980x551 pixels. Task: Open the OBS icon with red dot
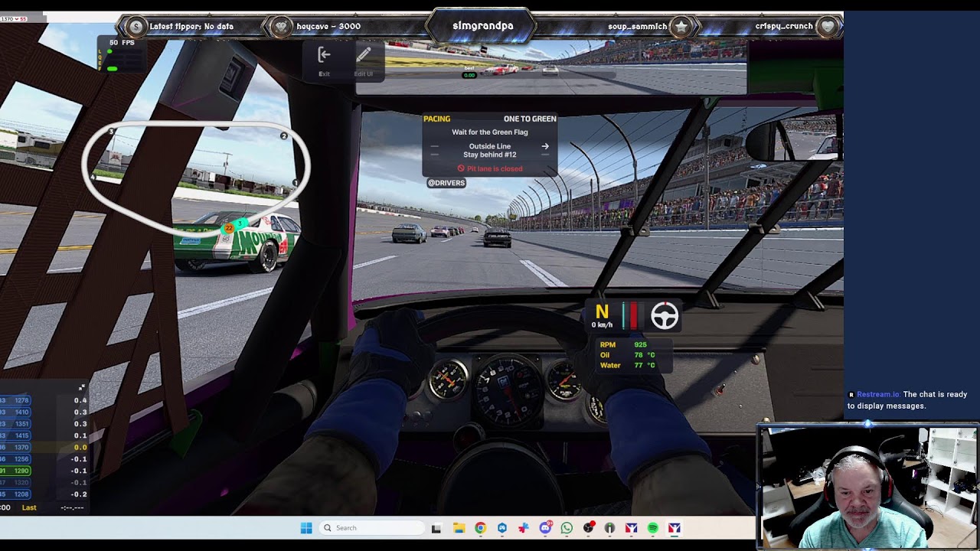tap(588, 528)
